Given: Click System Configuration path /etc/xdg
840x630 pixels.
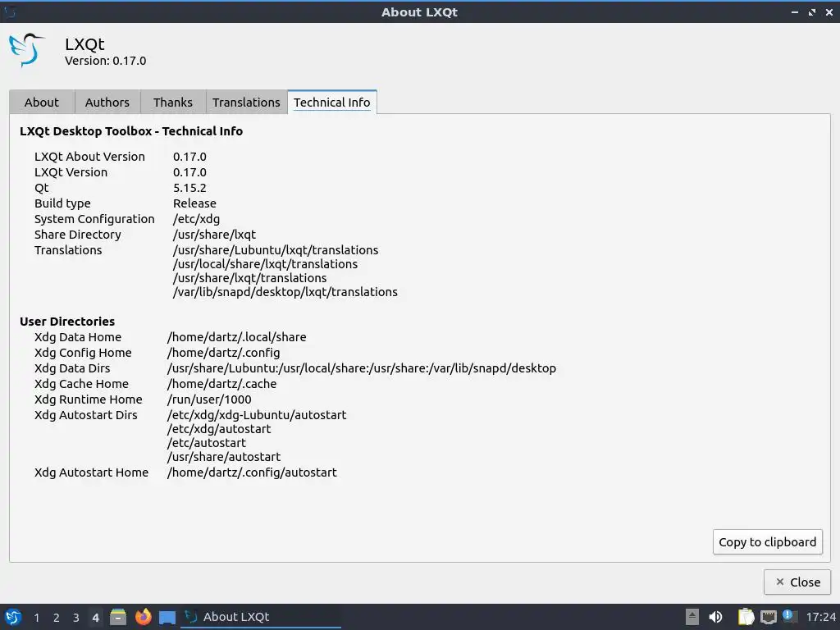Looking at the screenshot, I should 196,218.
